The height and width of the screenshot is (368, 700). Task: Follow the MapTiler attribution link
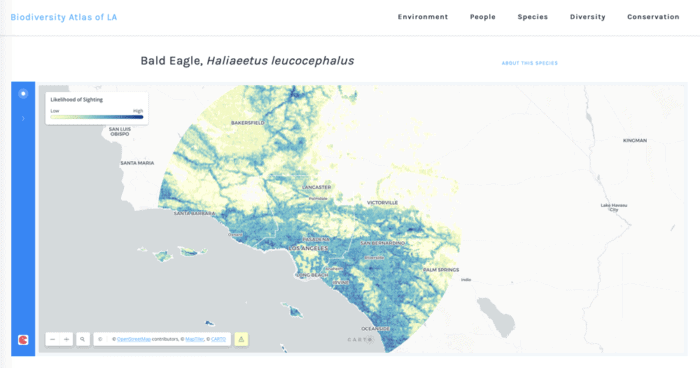tap(195, 339)
